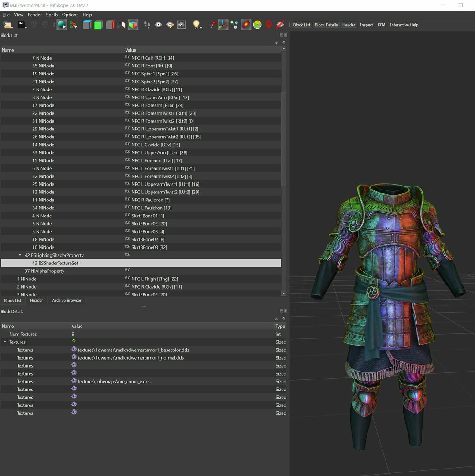The width and height of the screenshot is (475, 476).
Task: Toggle the yellow-green circle render icon
Action: [x=257, y=25]
